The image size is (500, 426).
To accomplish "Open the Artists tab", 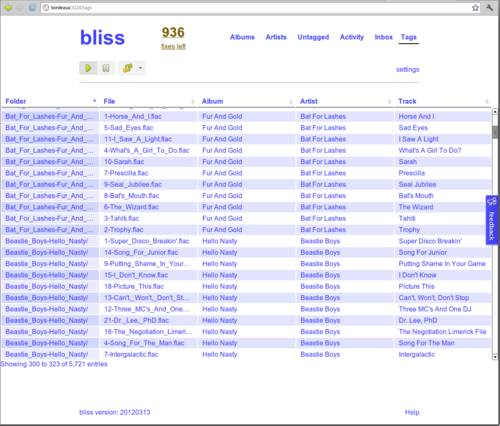I will (x=276, y=37).
